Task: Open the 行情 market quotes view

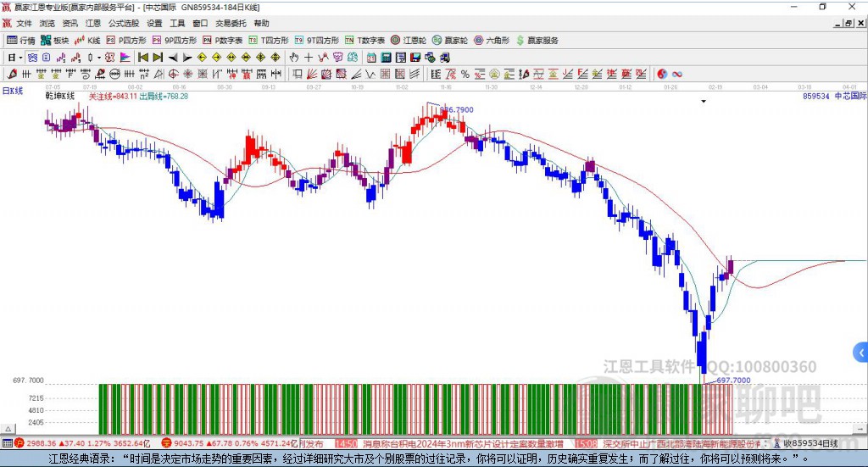Action: click(x=21, y=41)
